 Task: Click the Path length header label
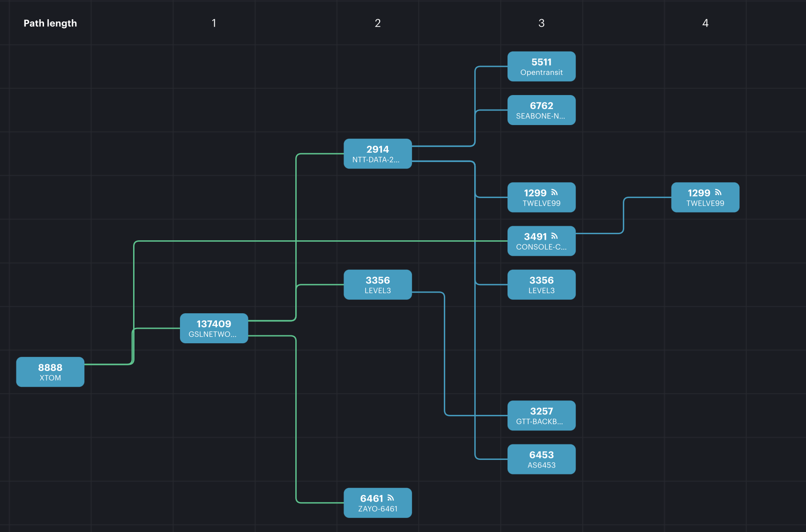(x=50, y=23)
